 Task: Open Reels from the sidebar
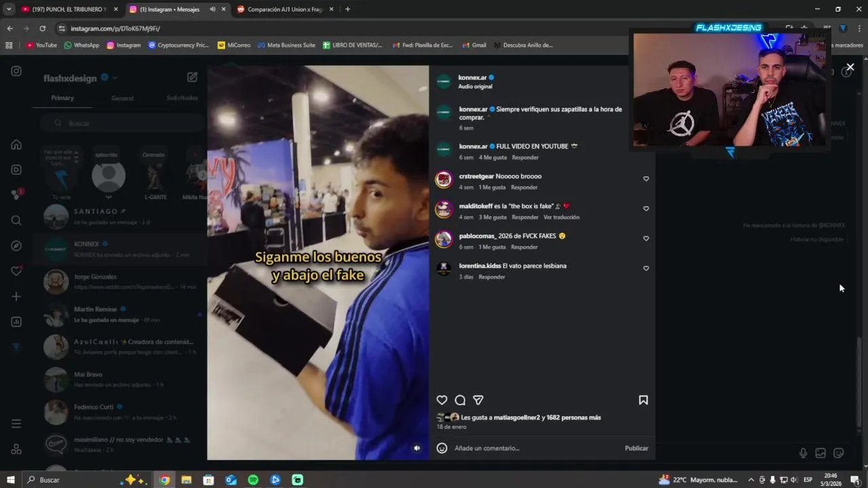16,169
